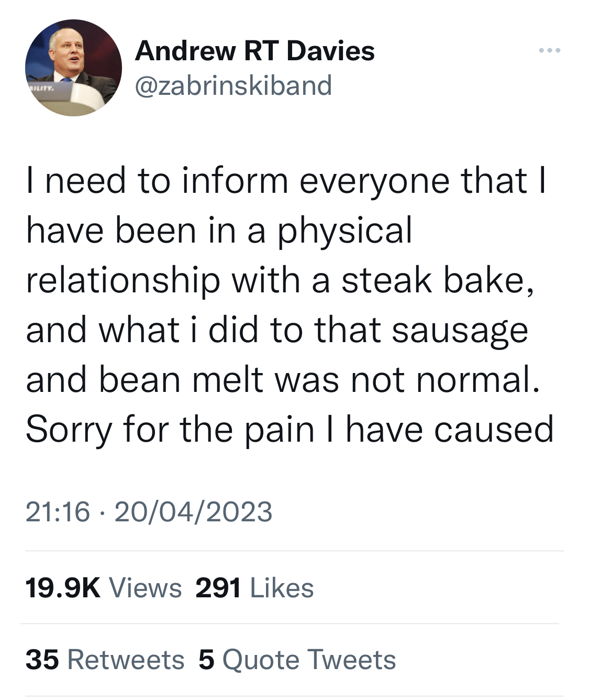This screenshot has height=700, width=589.
Task: Open Andrew RT Davies profile picture
Action: (x=73, y=68)
